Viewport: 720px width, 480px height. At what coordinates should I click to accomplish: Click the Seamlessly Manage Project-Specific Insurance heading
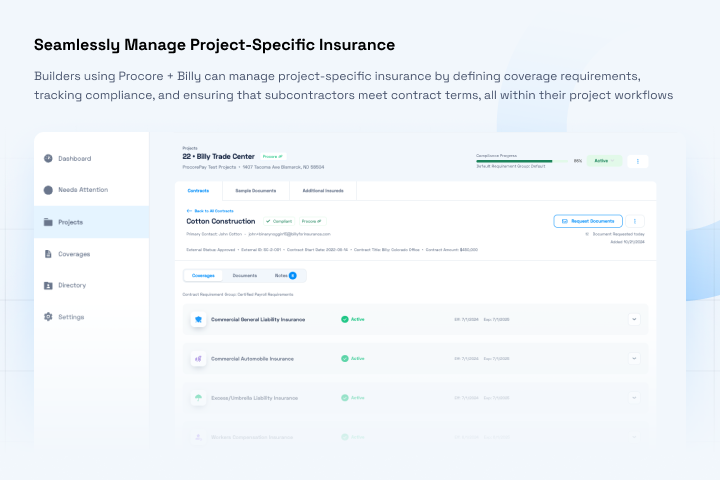click(214, 45)
